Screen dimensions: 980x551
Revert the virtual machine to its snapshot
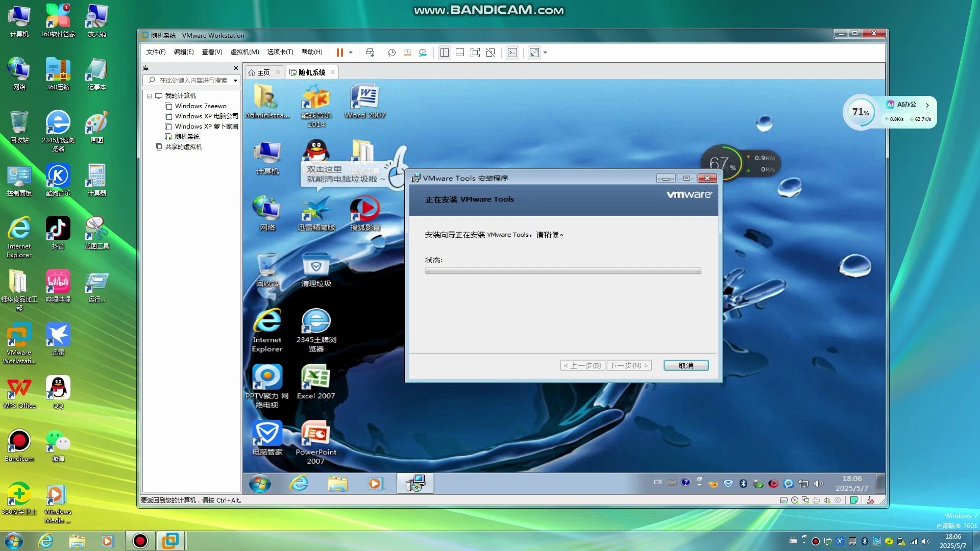(x=407, y=53)
